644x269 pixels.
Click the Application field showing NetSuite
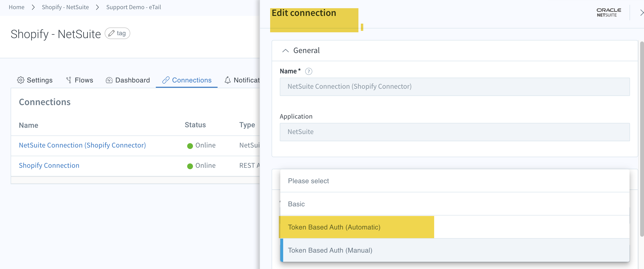(x=454, y=132)
